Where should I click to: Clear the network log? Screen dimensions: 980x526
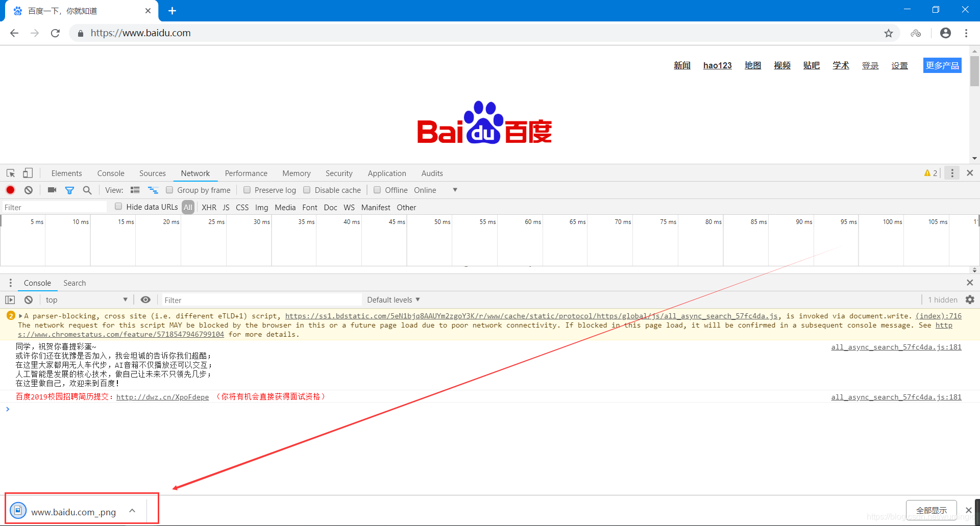tap(29, 190)
